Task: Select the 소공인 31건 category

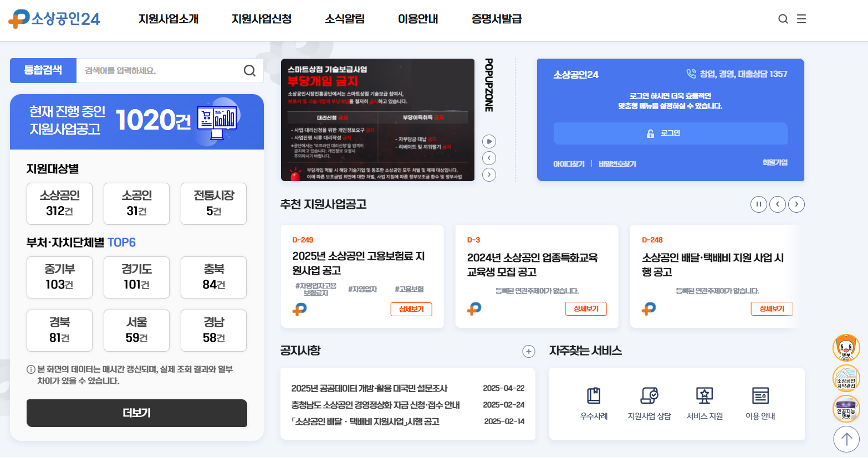Action: pos(136,203)
